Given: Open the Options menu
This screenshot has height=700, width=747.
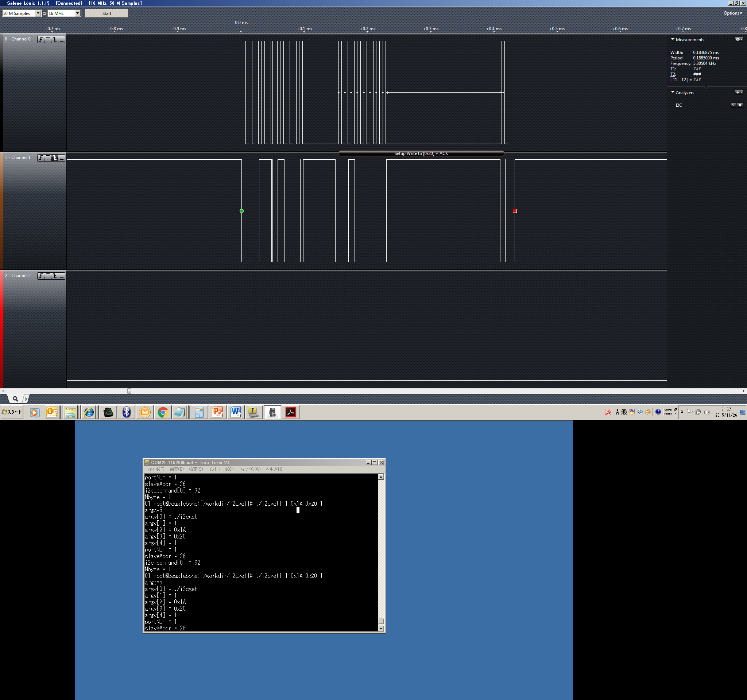Looking at the screenshot, I should [732, 13].
